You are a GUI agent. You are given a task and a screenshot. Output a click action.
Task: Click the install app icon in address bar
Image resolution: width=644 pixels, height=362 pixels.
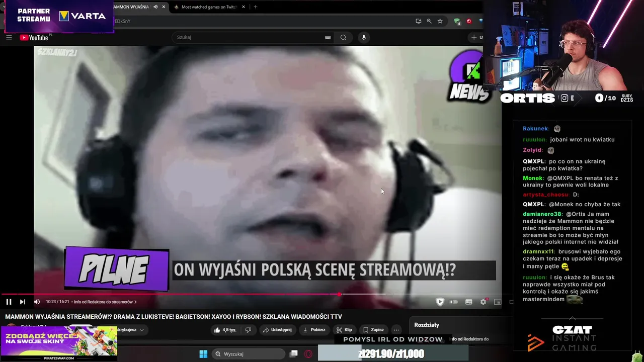point(418,21)
